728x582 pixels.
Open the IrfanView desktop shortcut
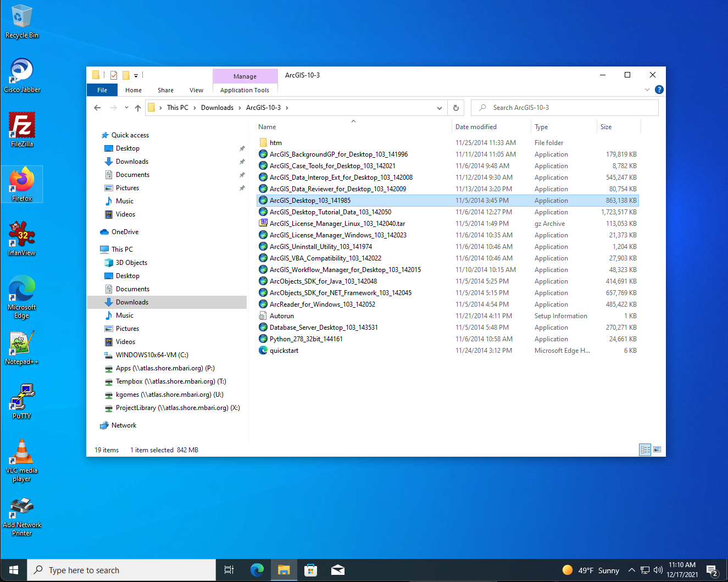[22, 239]
